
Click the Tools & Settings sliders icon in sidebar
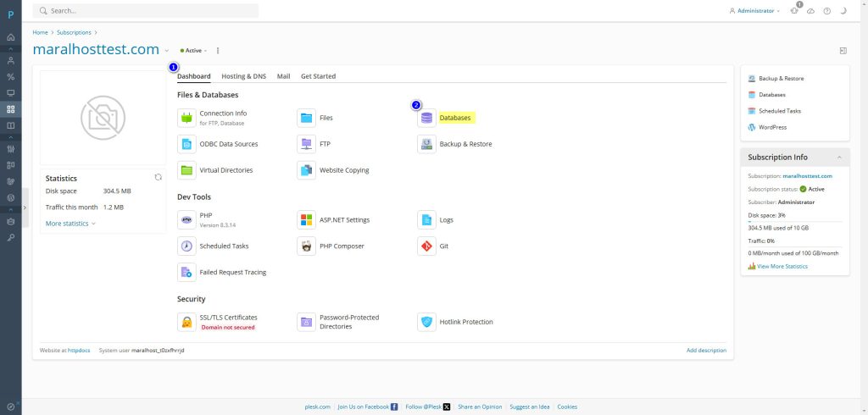10,149
